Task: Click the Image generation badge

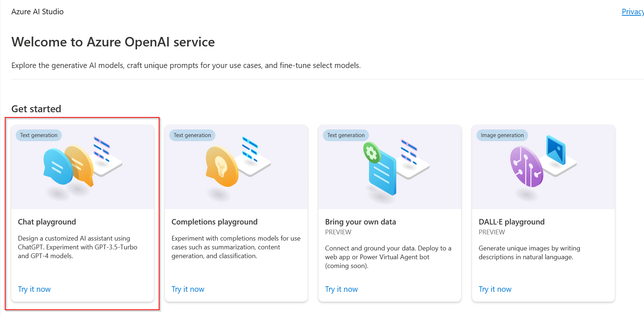Action: tap(502, 135)
